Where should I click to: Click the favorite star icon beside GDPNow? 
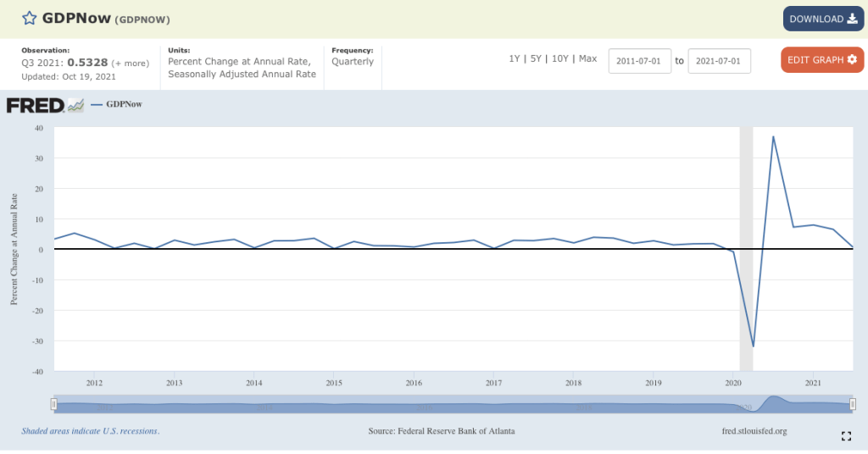(x=30, y=18)
